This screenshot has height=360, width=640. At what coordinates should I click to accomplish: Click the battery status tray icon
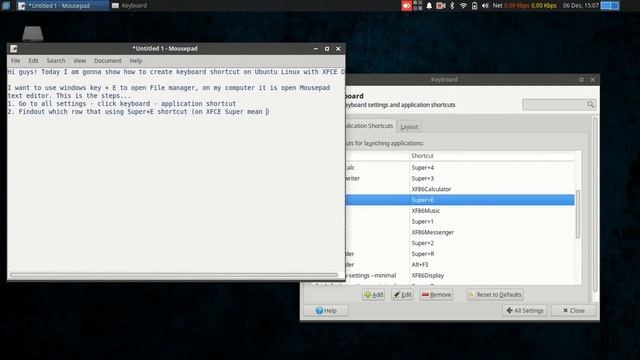[474, 6]
